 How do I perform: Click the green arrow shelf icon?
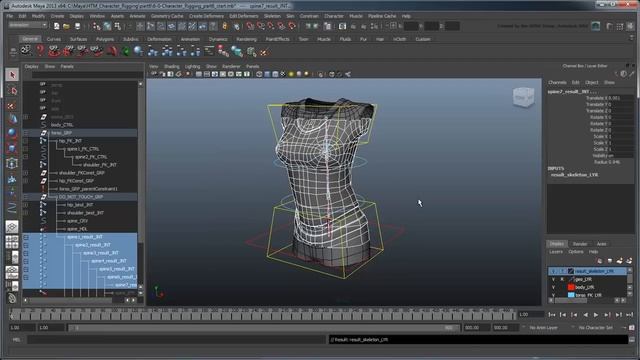click(x=126, y=51)
